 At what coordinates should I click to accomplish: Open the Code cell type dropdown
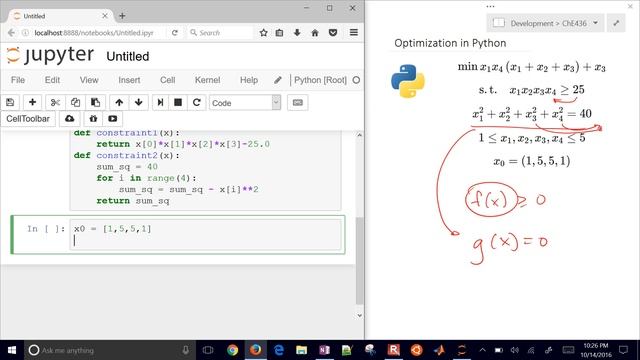(x=245, y=103)
